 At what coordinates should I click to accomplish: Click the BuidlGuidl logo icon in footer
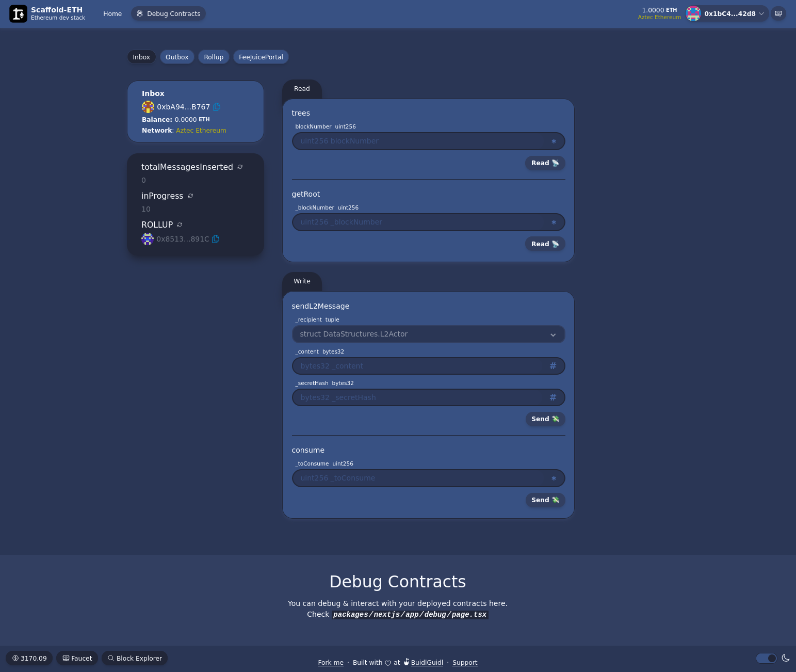[x=407, y=662]
